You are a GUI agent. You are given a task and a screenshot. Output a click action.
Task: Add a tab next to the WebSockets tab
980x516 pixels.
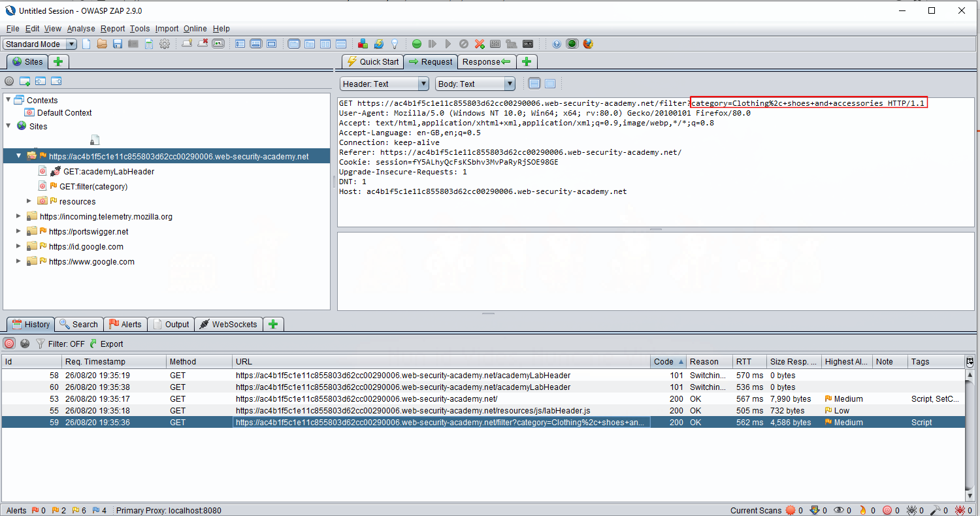pyautogui.click(x=273, y=324)
